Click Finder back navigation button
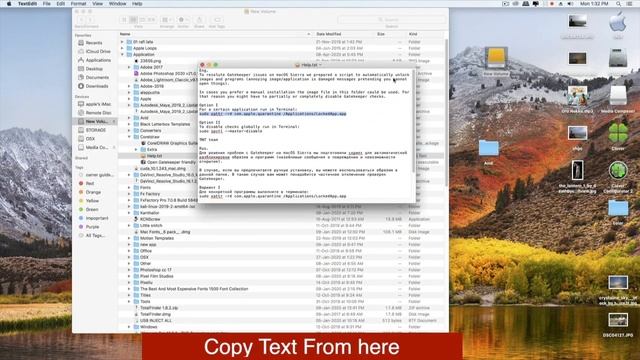 [81, 20]
